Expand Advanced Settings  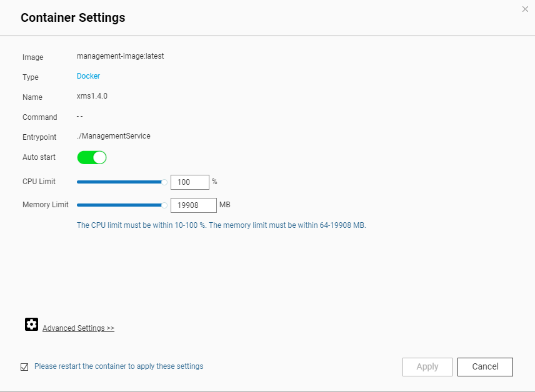click(x=78, y=328)
